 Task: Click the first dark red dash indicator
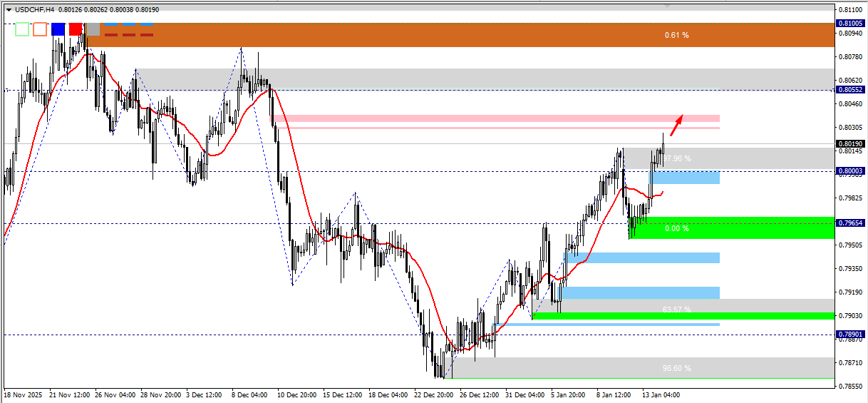[111, 34]
